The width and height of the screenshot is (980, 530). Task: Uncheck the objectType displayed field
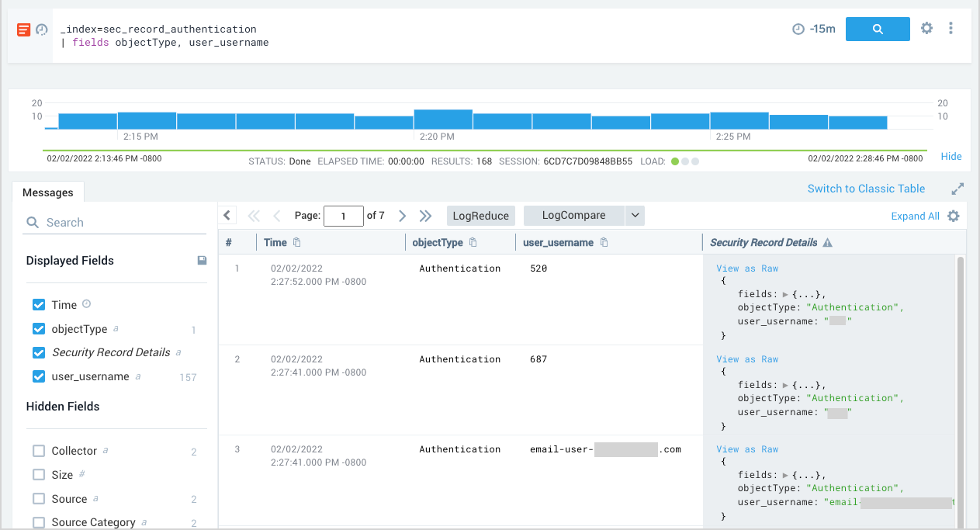[39, 329]
